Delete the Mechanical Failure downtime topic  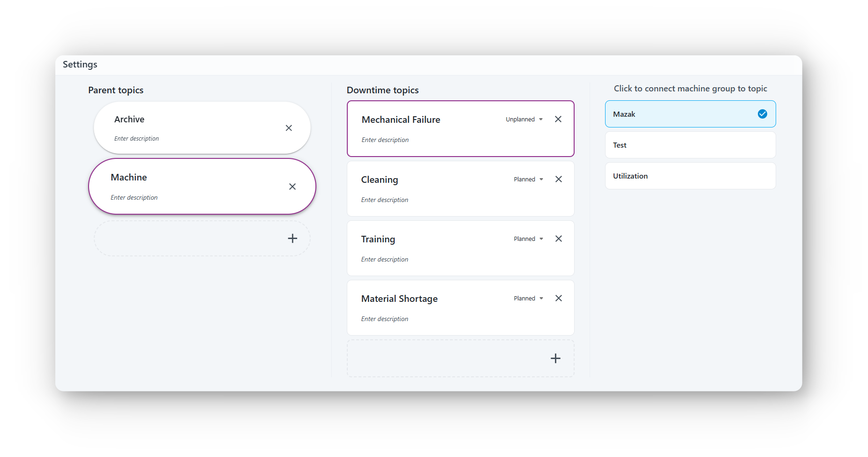[x=558, y=119]
